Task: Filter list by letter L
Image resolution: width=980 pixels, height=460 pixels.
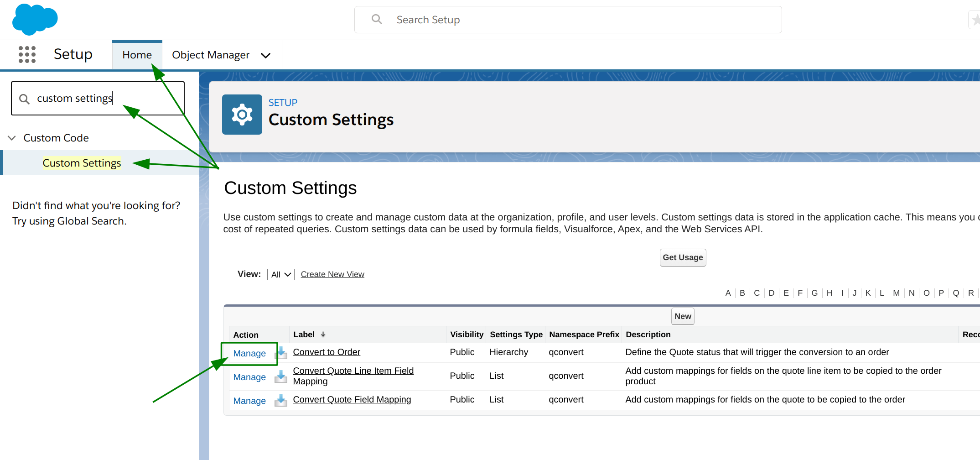Action: pyautogui.click(x=882, y=293)
